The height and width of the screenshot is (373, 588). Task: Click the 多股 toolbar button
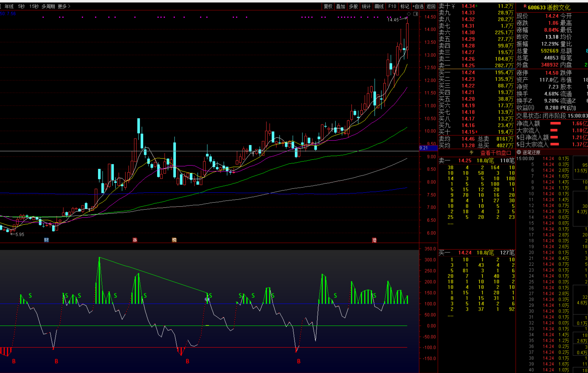pos(353,7)
